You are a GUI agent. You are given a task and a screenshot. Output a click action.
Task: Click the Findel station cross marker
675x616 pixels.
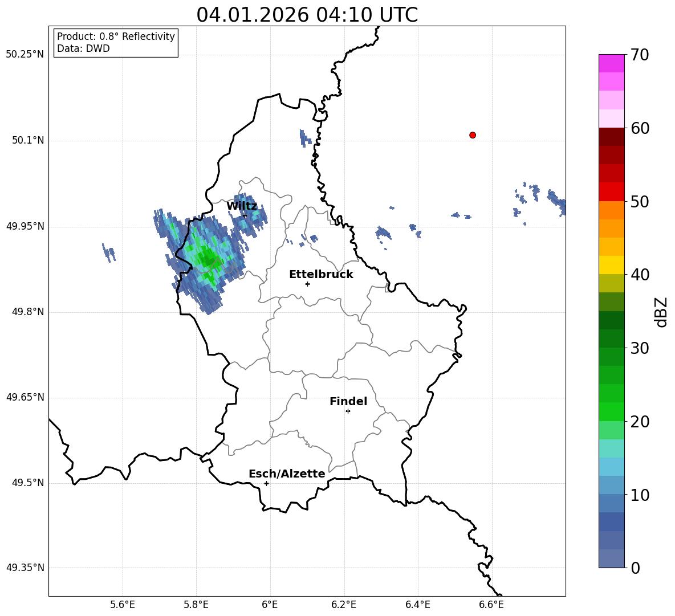coord(348,411)
